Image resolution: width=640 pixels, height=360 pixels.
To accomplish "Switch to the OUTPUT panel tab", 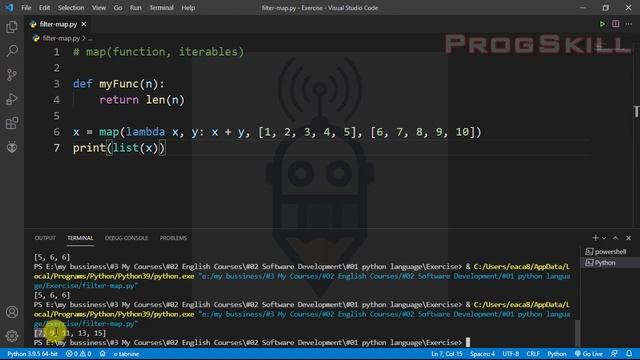I will pos(45,238).
